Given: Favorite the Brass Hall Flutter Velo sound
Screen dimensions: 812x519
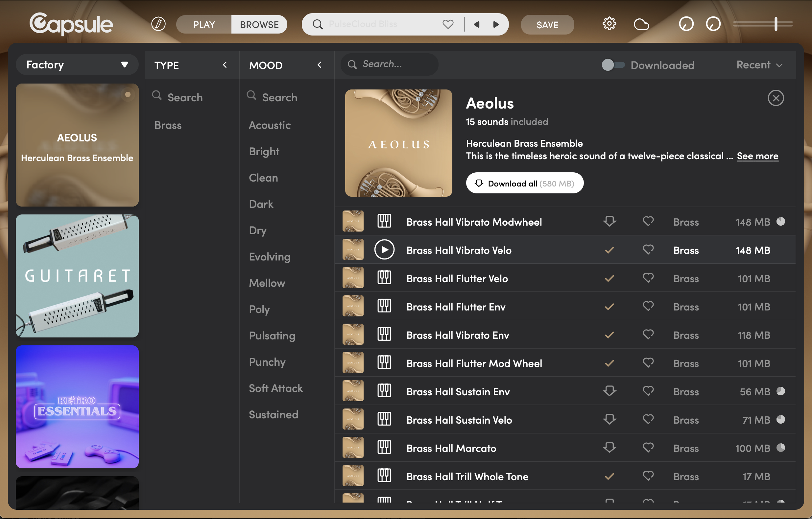Looking at the screenshot, I should [x=648, y=278].
